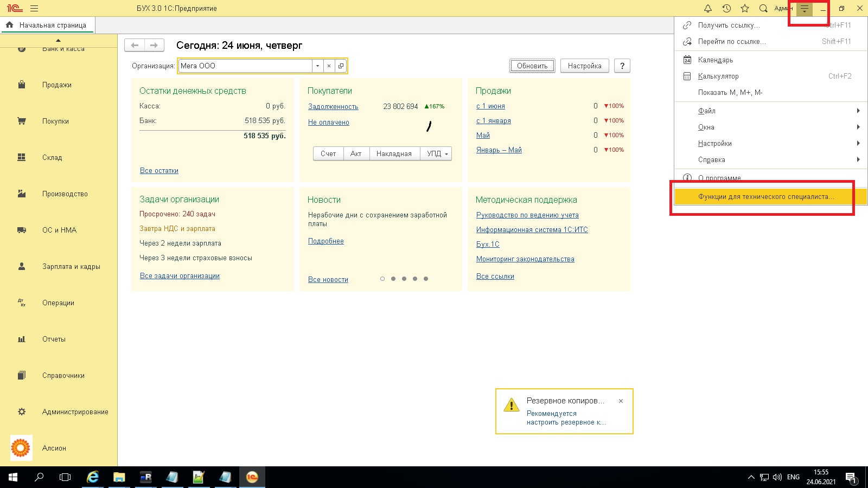The image size is (868, 488).
Task: Click the Мониторинг законодательства link
Action: (525, 259)
